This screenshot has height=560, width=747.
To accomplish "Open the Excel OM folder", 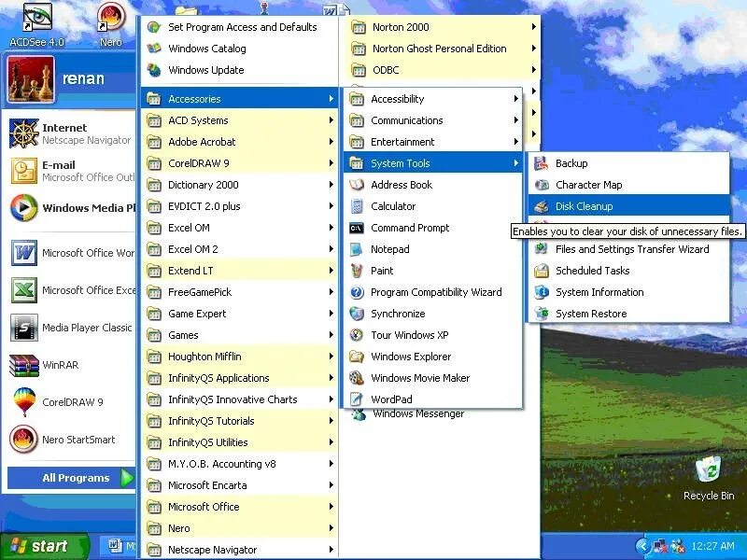I will (x=240, y=228).
